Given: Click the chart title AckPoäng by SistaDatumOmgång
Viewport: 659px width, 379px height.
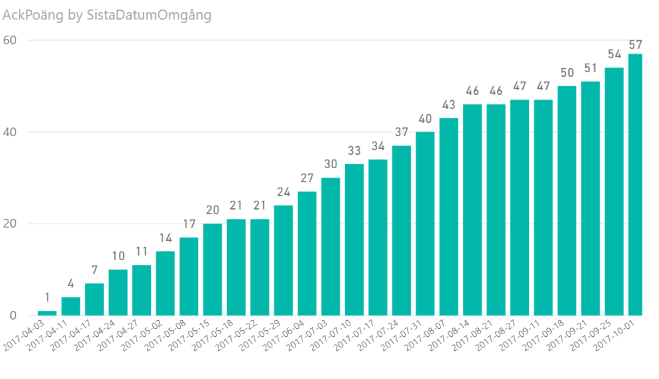Looking at the screenshot, I should point(107,15).
